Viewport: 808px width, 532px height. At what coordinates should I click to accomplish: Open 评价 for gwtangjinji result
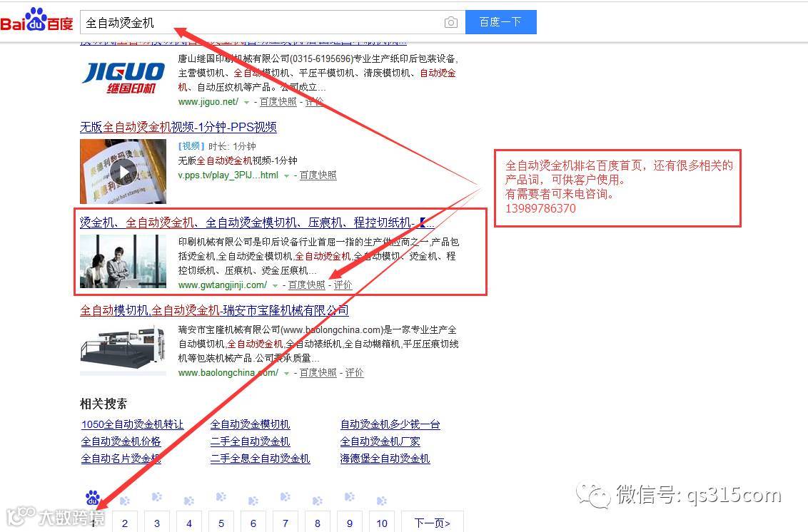tap(343, 285)
